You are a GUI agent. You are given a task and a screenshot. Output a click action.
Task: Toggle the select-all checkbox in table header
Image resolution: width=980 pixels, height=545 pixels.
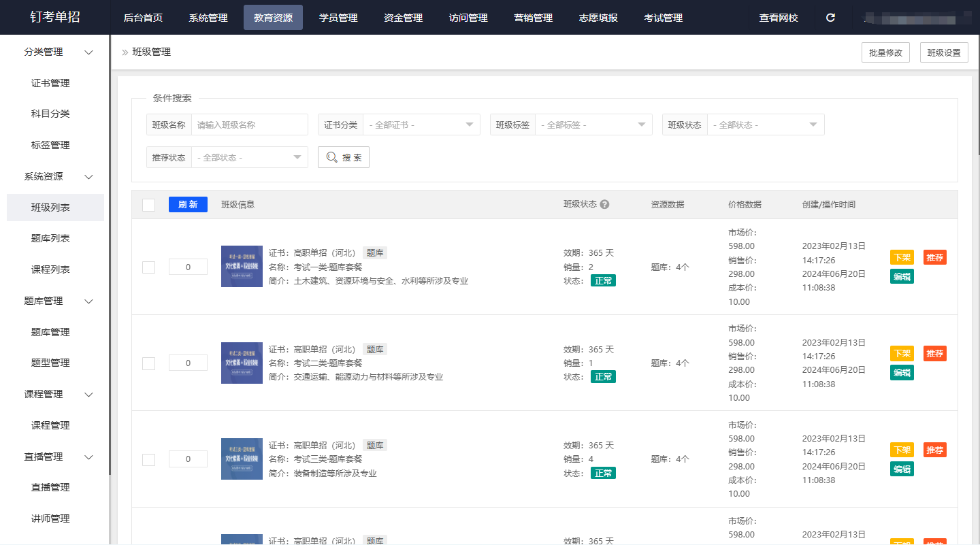[148, 205]
